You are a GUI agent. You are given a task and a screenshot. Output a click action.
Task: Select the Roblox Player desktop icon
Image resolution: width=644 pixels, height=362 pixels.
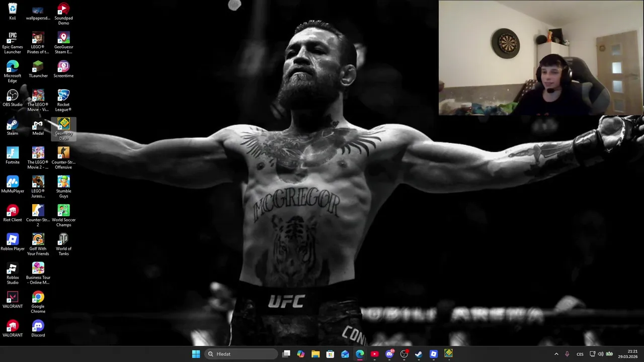tap(13, 242)
